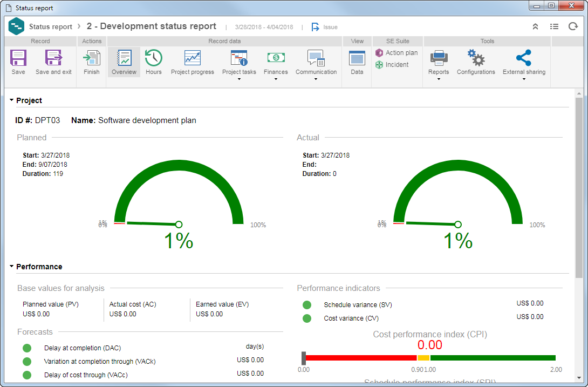The width and height of the screenshot is (588, 387).
Task: Open Communication icon
Action: [316, 58]
